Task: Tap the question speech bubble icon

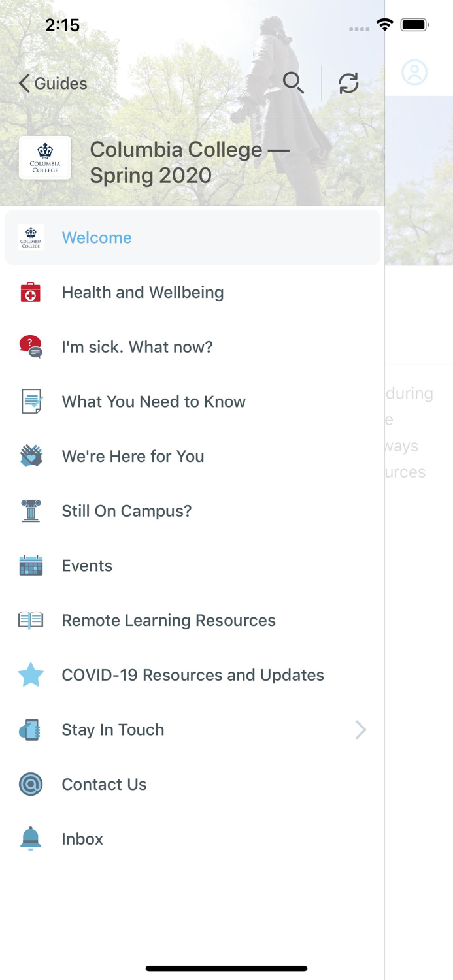Action: click(x=31, y=347)
